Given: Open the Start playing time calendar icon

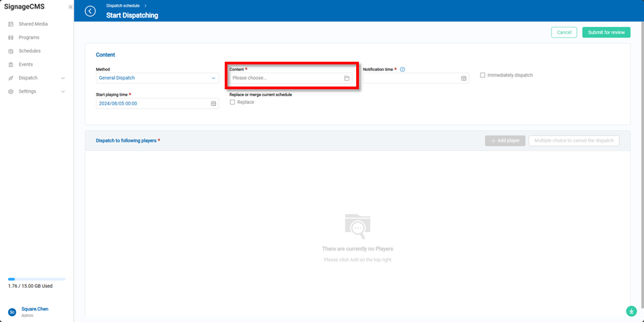Looking at the screenshot, I should pos(213,104).
